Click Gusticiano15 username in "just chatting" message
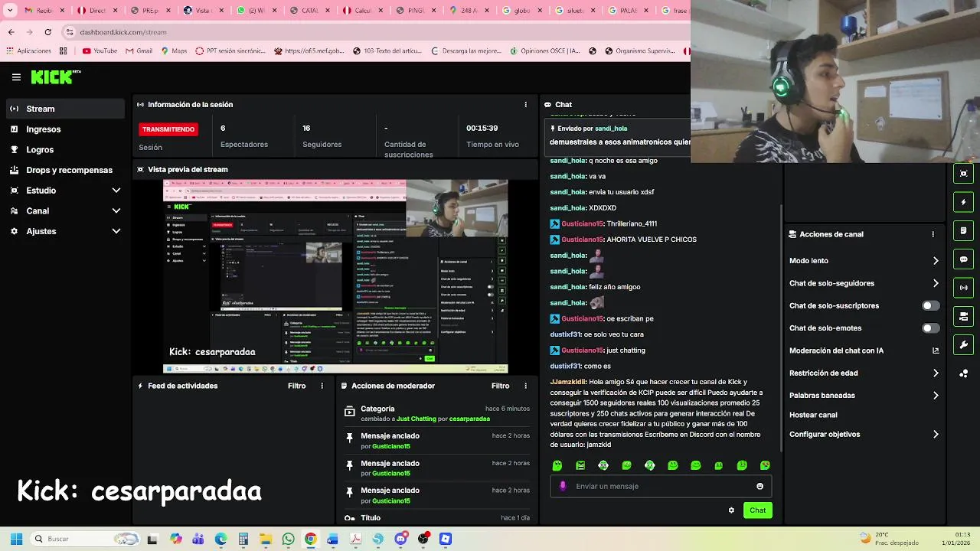The image size is (980, 551). (582, 350)
